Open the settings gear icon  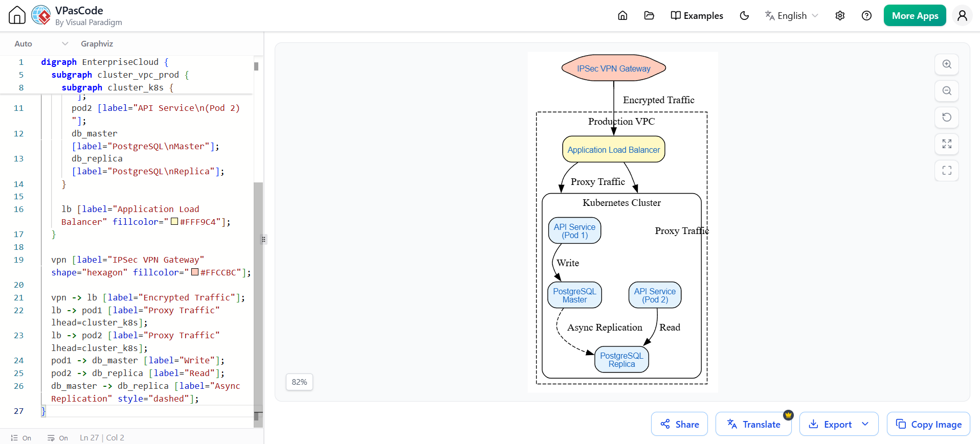click(840, 15)
